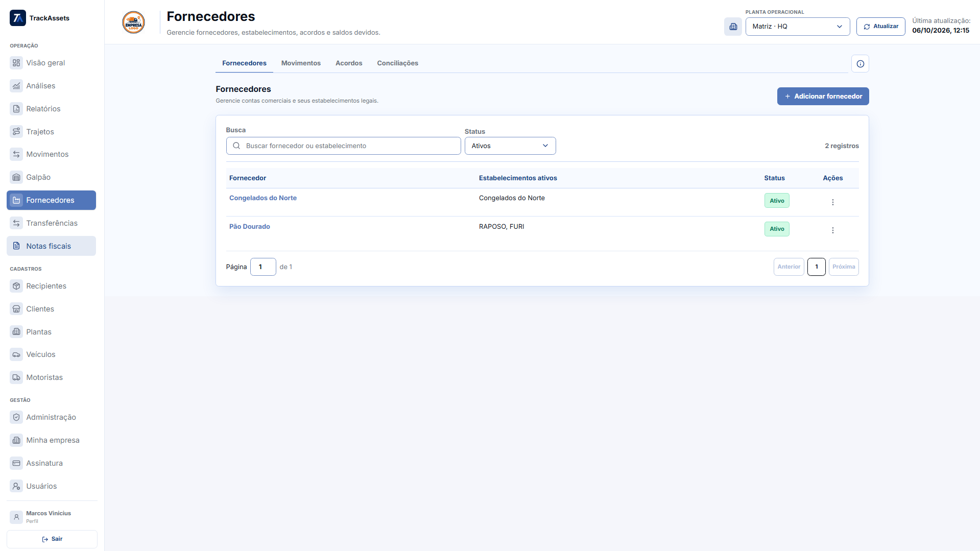The image size is (980, 551).
Task: Select the Fornecedores tab
Action: 244,63
